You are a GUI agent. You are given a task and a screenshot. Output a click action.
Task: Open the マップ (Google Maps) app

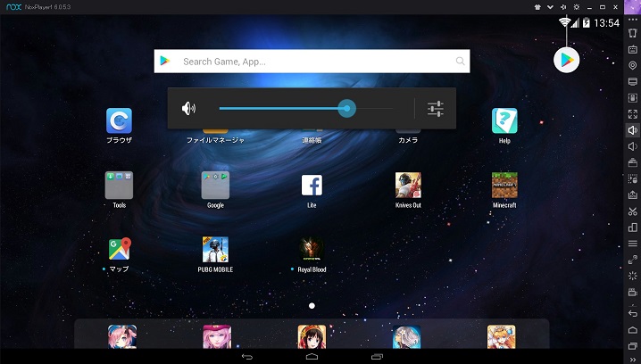coord(119,249)
